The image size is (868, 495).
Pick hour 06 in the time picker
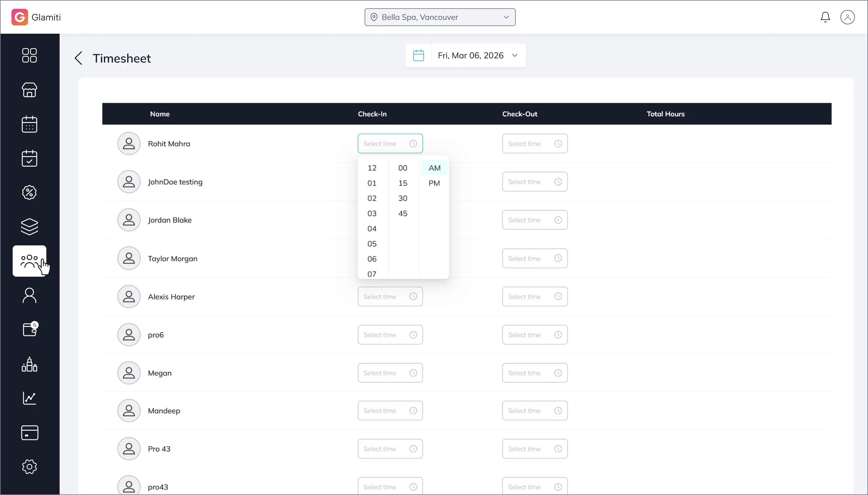click(372, 259)
